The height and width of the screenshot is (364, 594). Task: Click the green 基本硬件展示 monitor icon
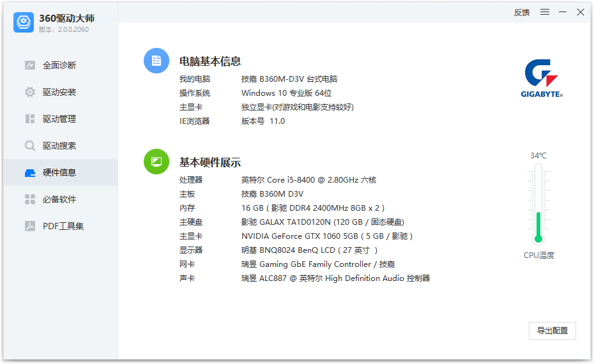(x=156, y=162)
